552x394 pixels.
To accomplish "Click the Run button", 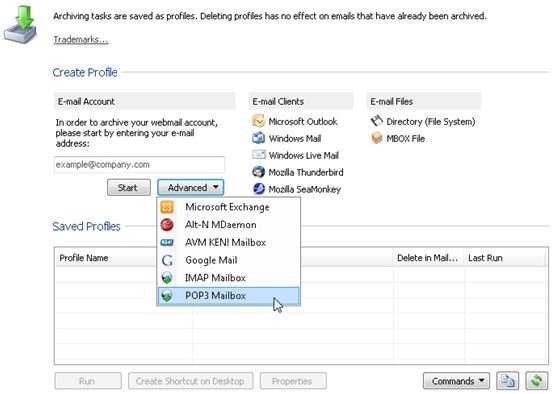I will click(88, 381).
